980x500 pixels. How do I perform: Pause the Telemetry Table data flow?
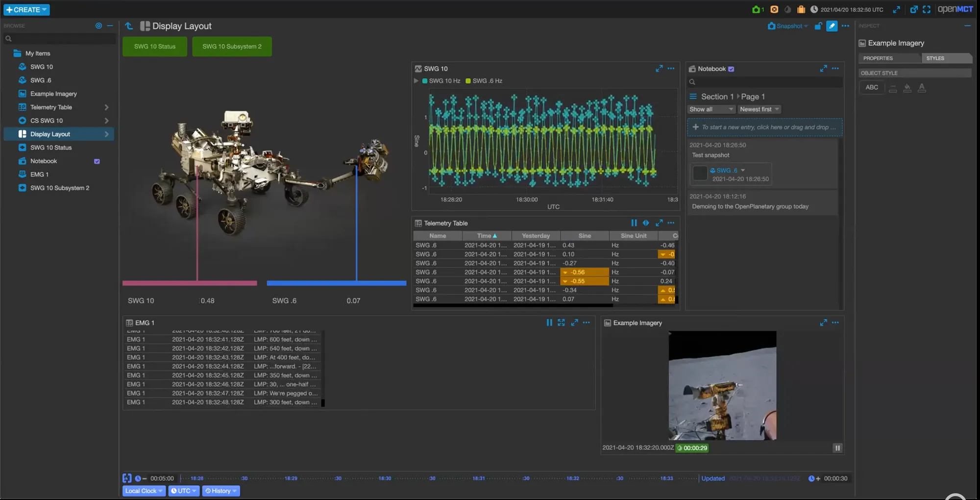pyautogui.click(x=634, y=223)
